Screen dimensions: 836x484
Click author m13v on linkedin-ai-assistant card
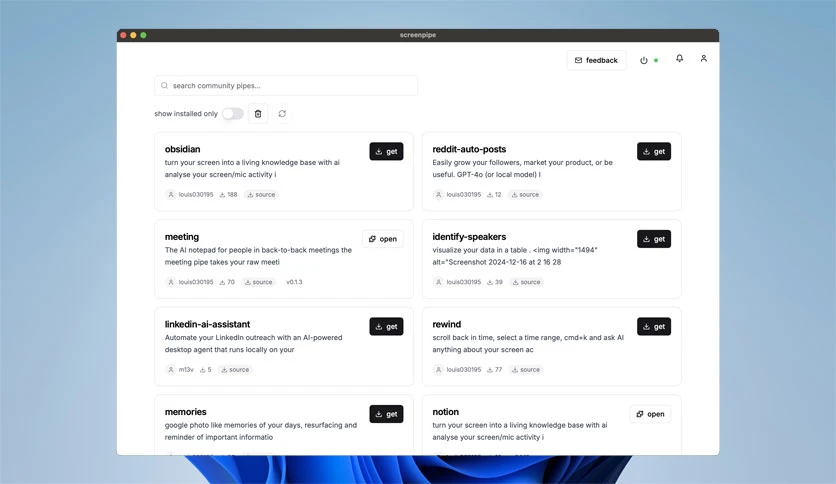coord(186,369)
